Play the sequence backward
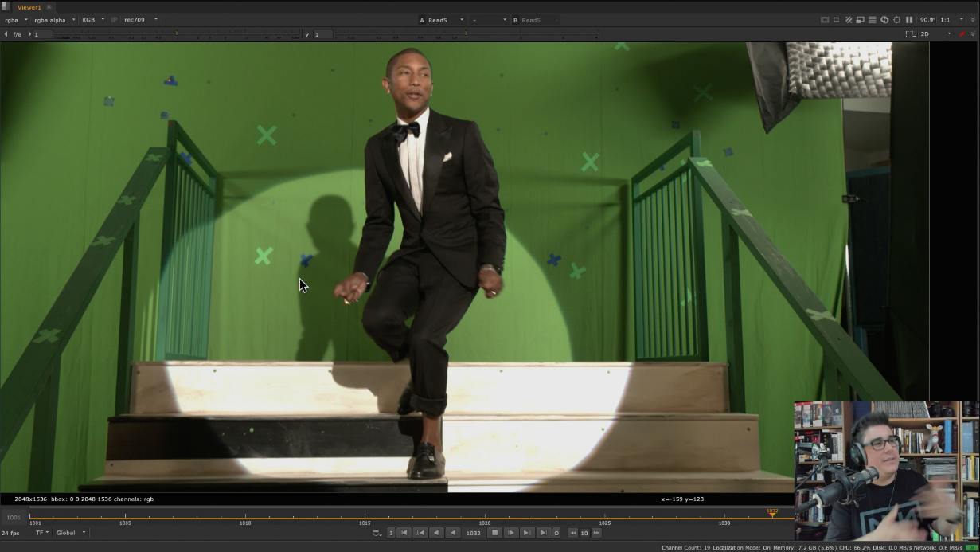The height and width of the screenshot is (552, 980). 453,533
